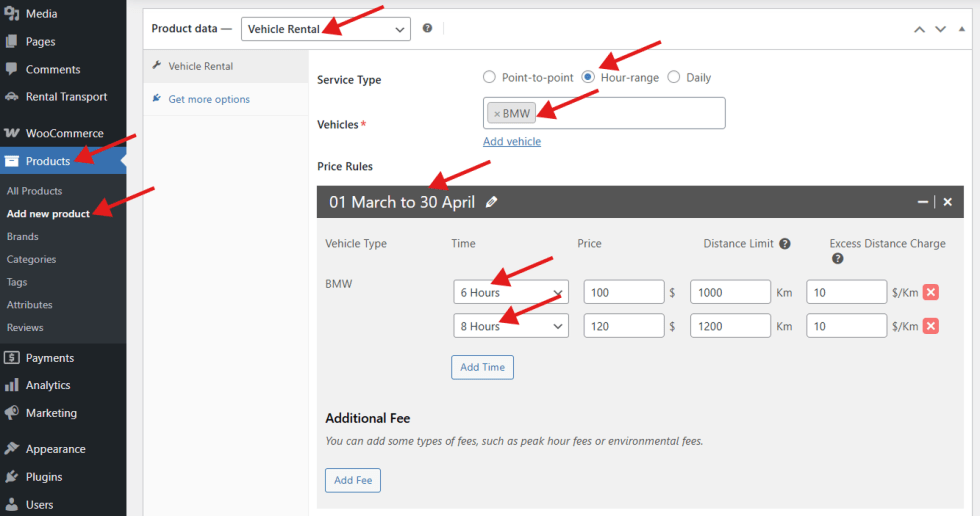Close the 01 March to 30 April rule
The image size is (980, 516).
click(x=947, y=202)
